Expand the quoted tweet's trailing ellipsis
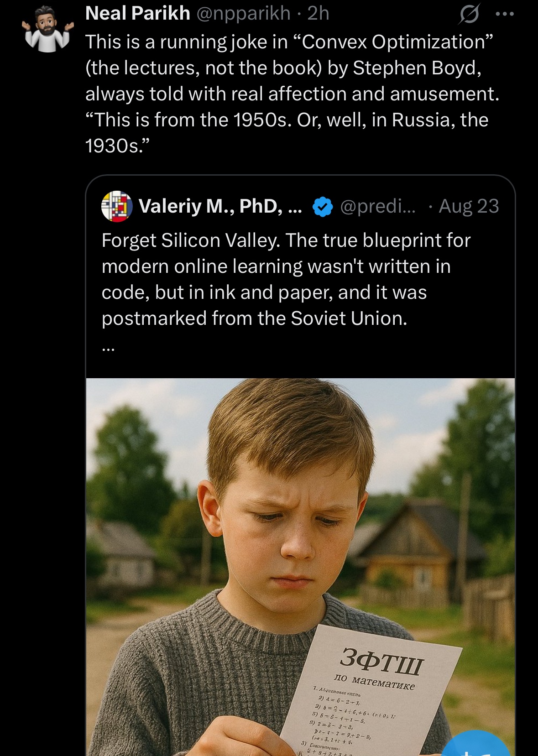 [x=108, y=349]
